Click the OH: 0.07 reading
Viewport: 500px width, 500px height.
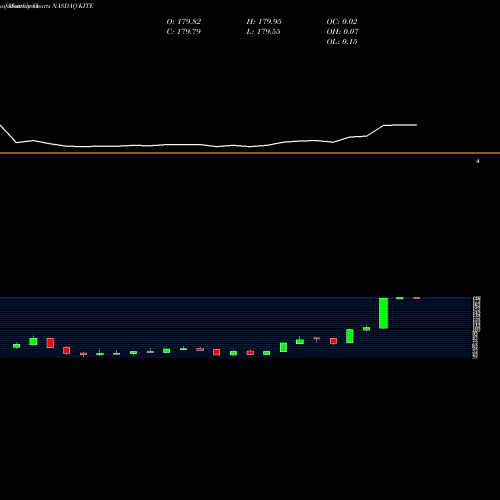coord(343,32)
